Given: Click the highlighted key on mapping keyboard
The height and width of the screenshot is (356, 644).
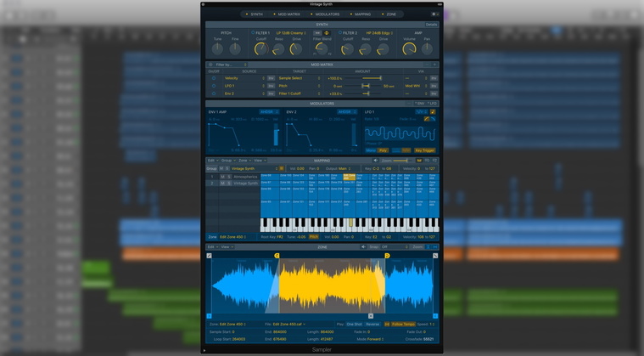Looking at the screenshot, I should [350, 223].
